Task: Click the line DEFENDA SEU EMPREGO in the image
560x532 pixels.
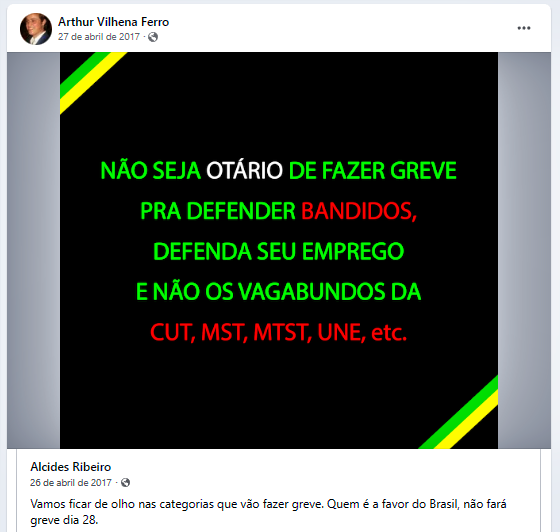Action: coord(279,251)
